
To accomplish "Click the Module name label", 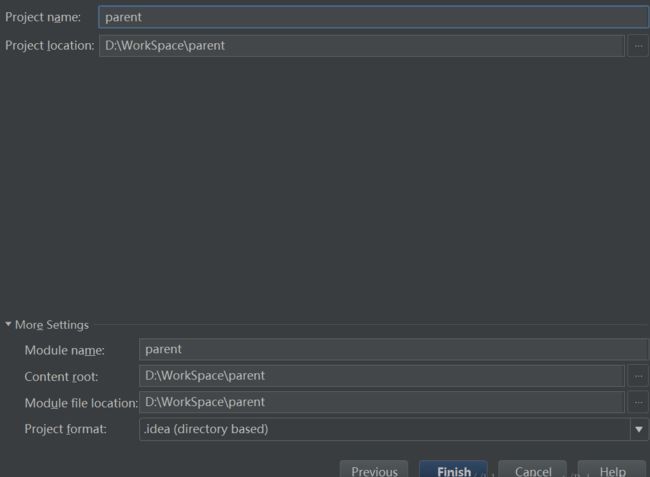I will point(64,351).
